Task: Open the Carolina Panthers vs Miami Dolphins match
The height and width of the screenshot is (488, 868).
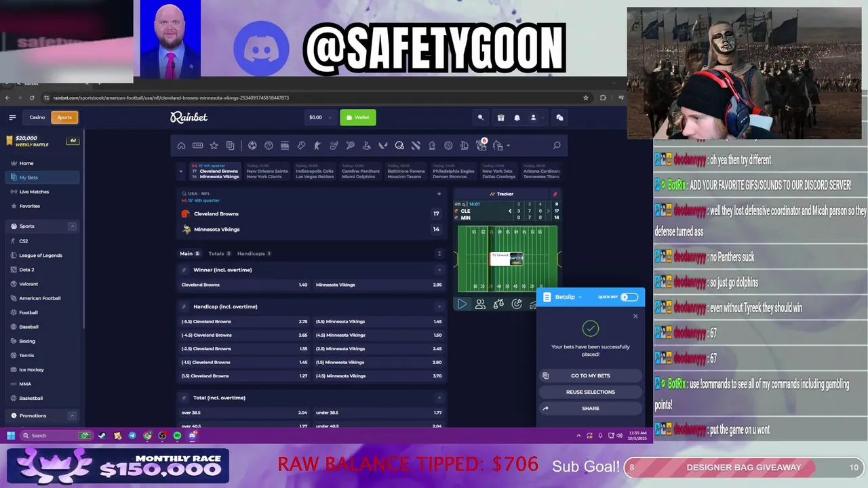Action: click(360, 171)
